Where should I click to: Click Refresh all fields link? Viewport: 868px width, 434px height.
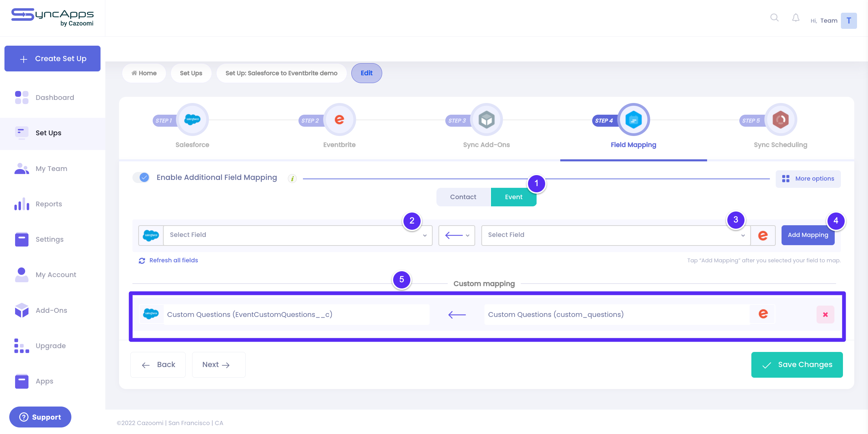click(x=168, y=261)
